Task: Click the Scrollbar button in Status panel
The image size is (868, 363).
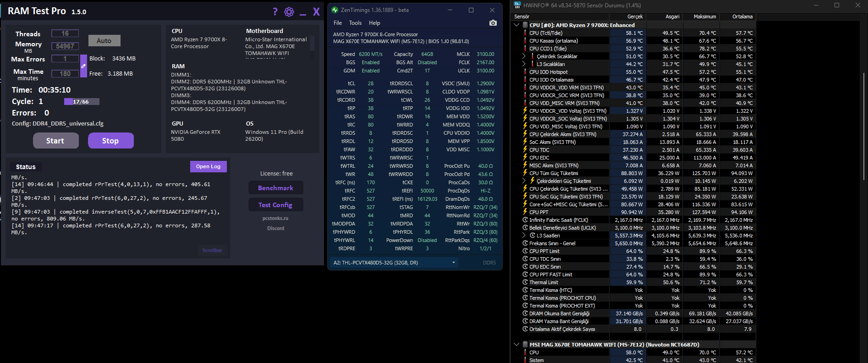Action: 212,250
